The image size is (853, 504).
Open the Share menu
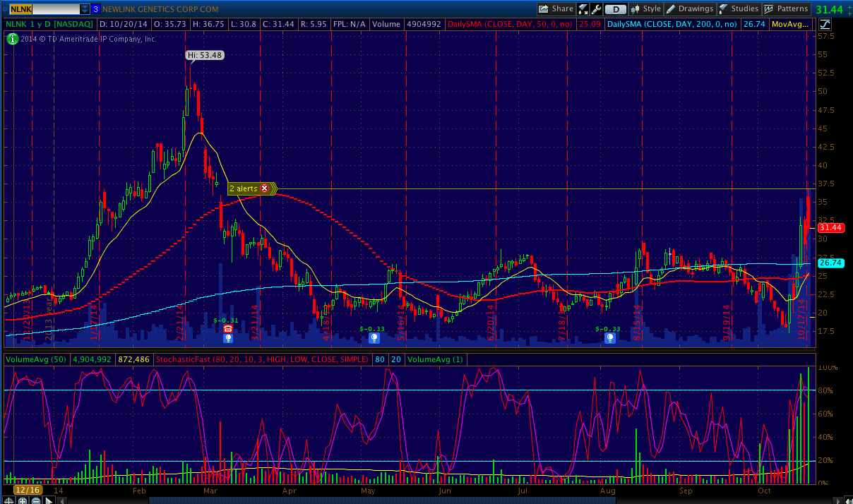tap(556, 9)
